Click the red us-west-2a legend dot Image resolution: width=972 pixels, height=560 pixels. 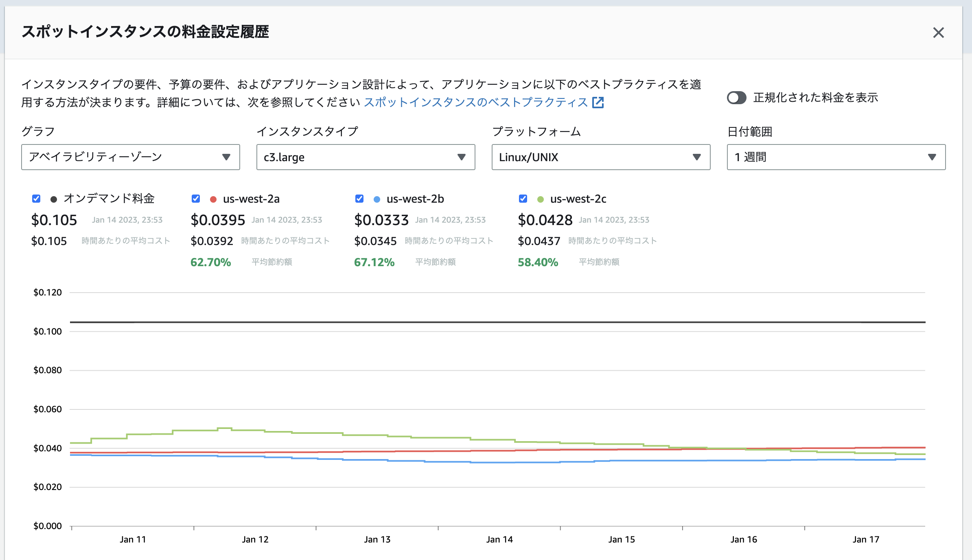pos(213,199)
